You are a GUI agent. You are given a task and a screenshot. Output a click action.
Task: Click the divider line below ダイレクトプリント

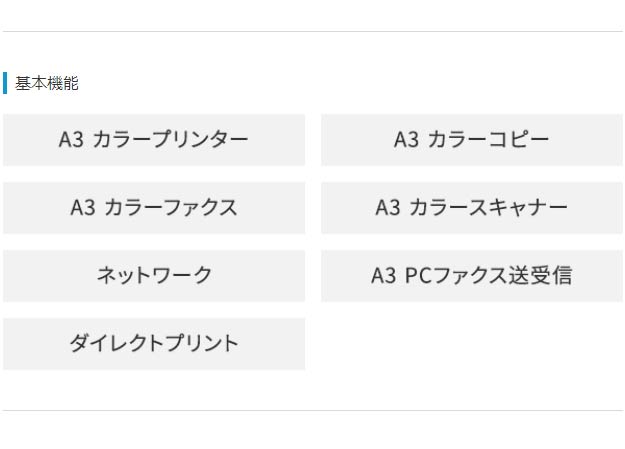312,410
